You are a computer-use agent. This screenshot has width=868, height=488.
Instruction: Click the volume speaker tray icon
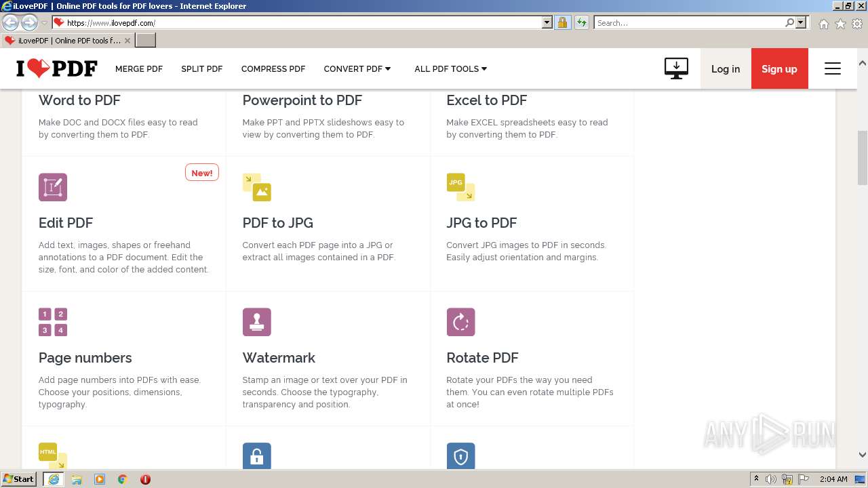coord(772,479)
